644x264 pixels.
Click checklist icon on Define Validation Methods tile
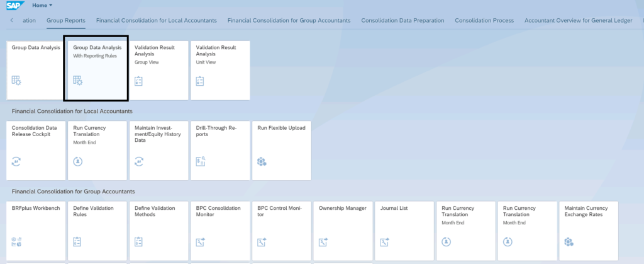coord(139,242)
